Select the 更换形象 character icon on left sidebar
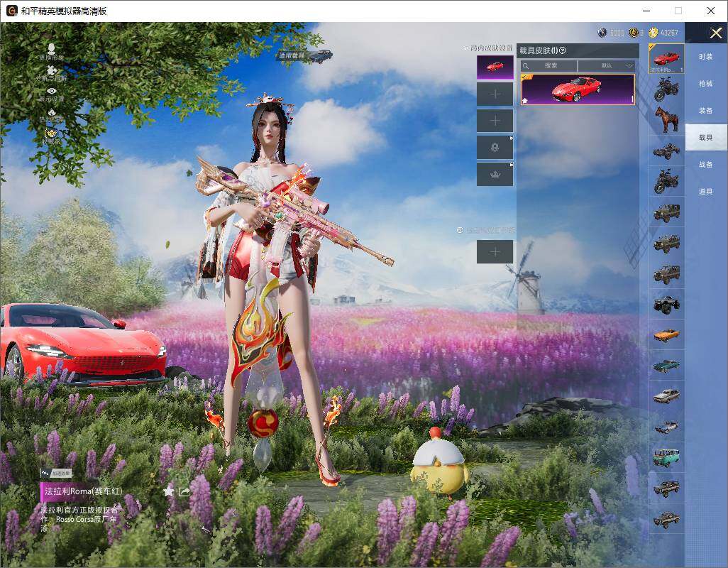The width and height of the screenshot is (728, 568). (51, 48)
